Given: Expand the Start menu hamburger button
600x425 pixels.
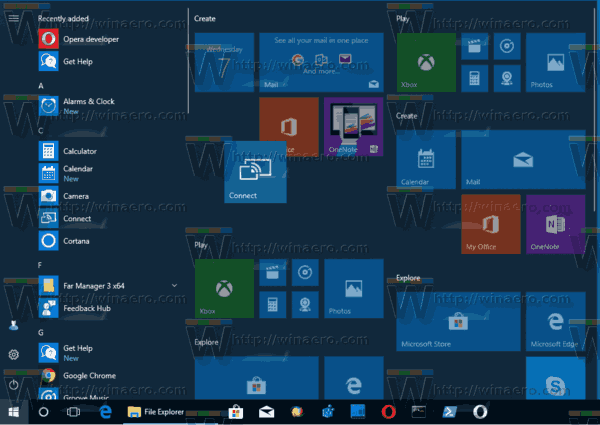Looking at the screenshot, I should tap(14, 18).
